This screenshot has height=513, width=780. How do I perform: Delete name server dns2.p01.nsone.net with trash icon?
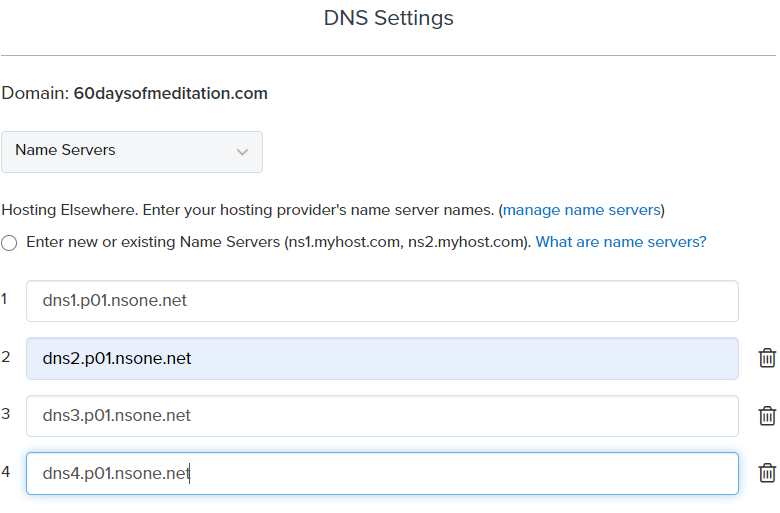(x=767, y=358)
